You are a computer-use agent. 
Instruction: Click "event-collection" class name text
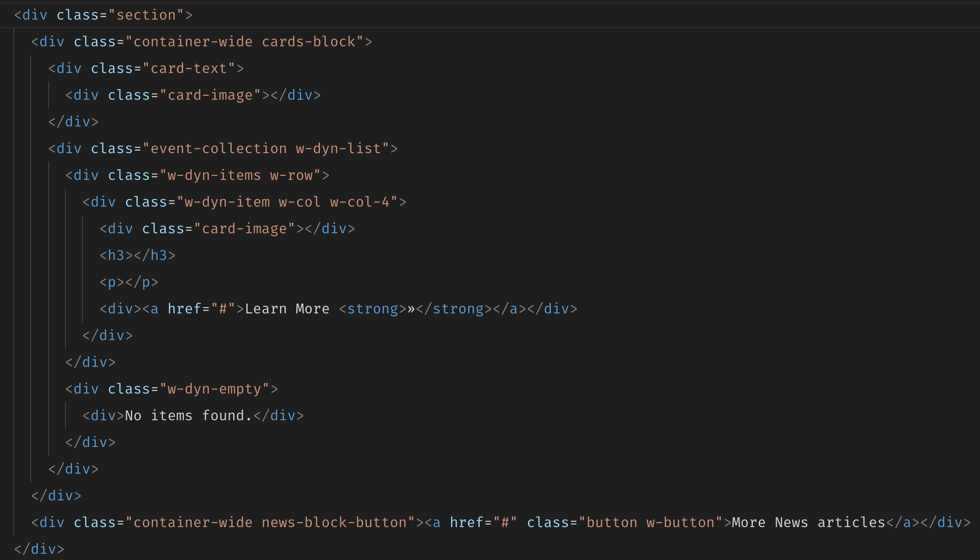pos(218,149)
